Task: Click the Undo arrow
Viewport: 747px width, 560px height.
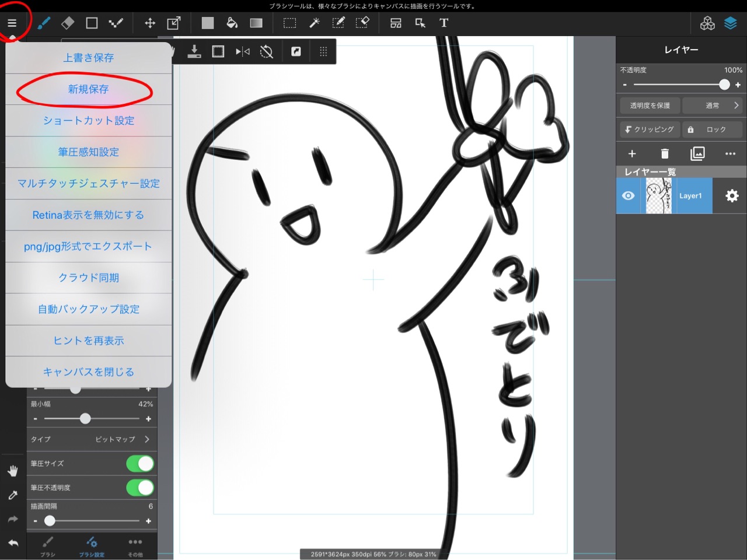Action: tap(13, 543)
